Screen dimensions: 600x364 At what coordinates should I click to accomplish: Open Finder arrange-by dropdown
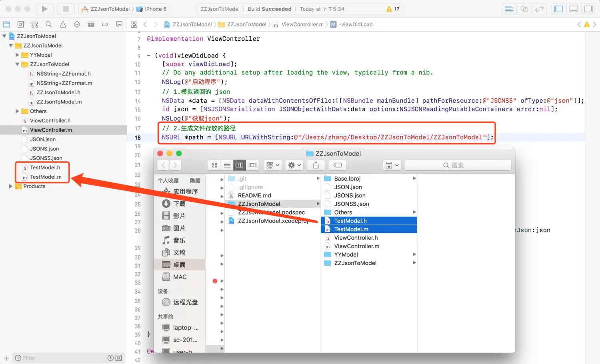(273, 165)
